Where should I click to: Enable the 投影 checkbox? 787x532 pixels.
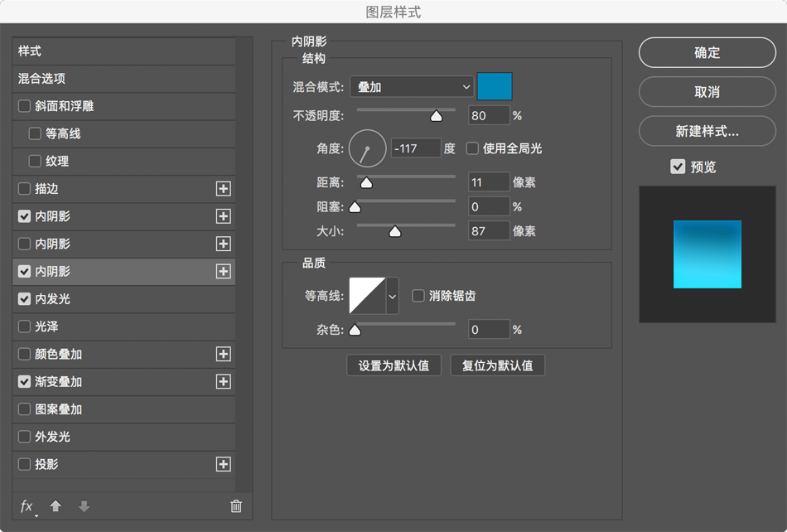[24, 464]
